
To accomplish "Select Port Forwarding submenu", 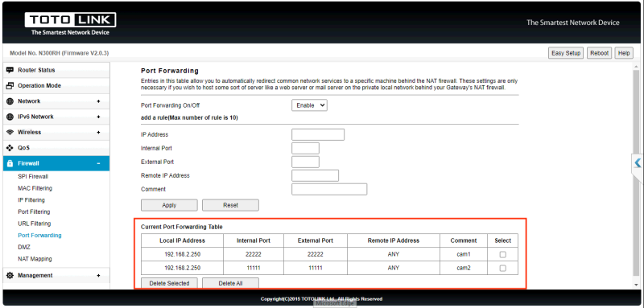I will [39, 236].
